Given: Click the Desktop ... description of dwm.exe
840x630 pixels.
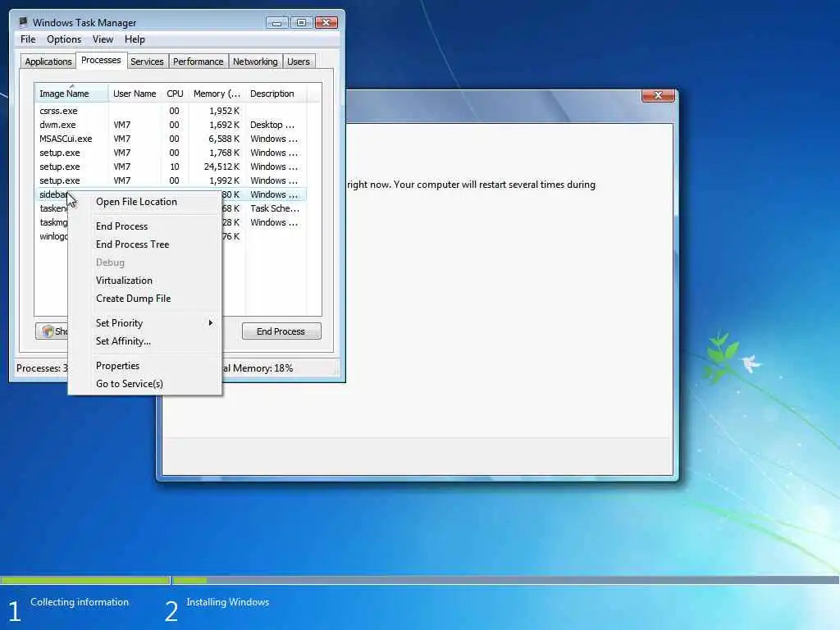Looking at the screenshot, I should pyautogui.click(x=272, y=125).
